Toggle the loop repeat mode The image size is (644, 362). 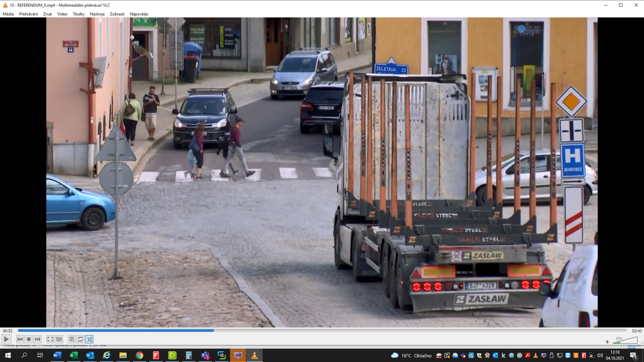[x=80, y=339]
